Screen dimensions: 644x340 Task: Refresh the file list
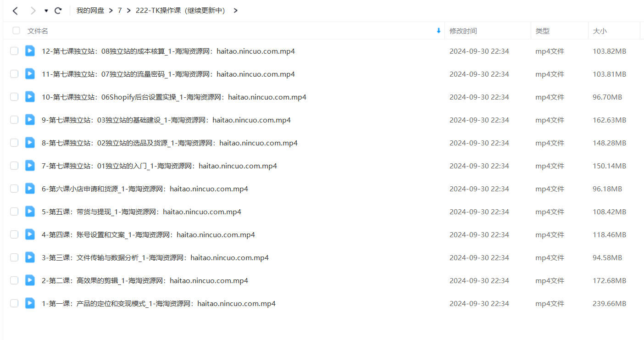pyautogui.click(x=58, y=11)
